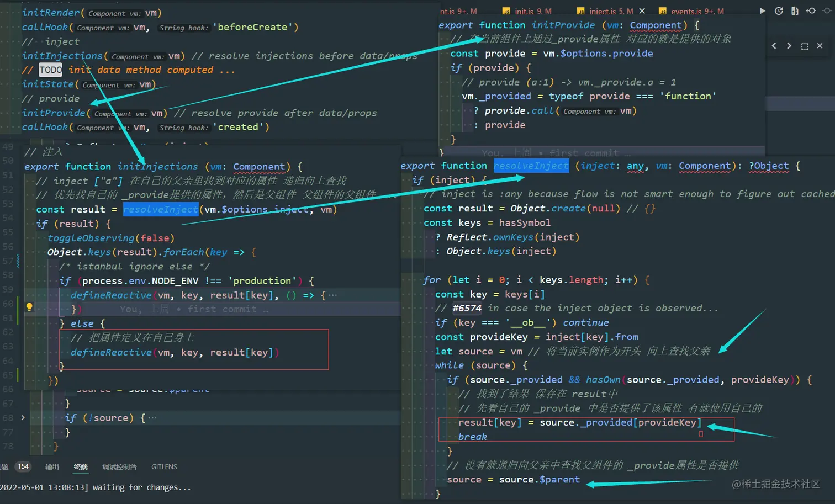Go to previous revision using commit-arrow icon
Screen dimensions: 835x504
(x=811, y=10)
